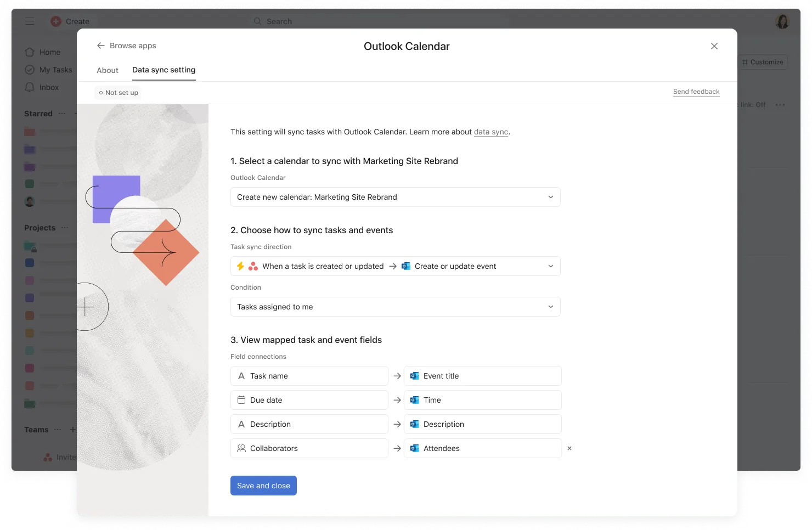Click the Inbox bell icon

pyautogui.click(x=30, y=87)
